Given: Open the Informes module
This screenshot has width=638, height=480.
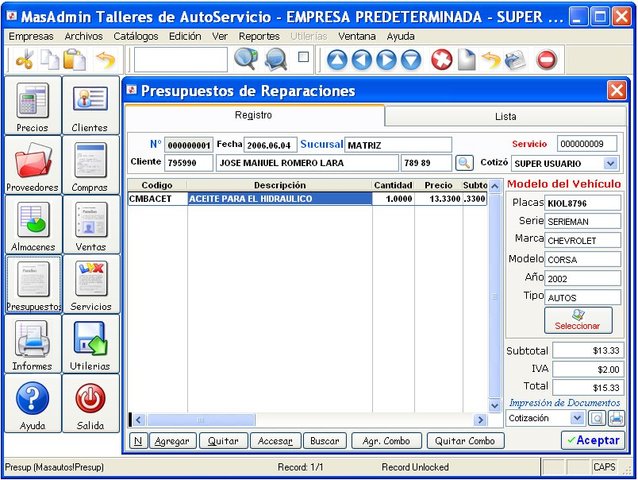Looking at the screenshot, I should (x=33, y=344).
